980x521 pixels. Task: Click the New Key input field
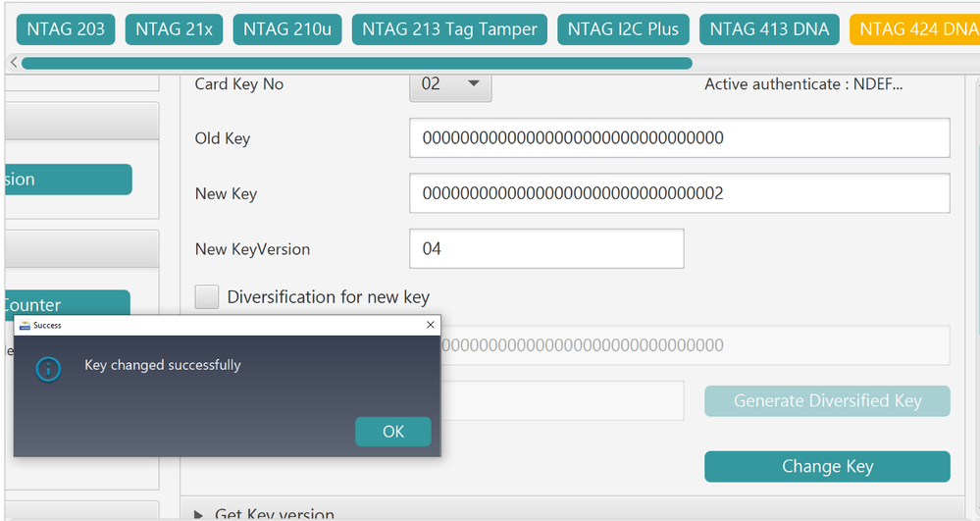coord(680,193)
